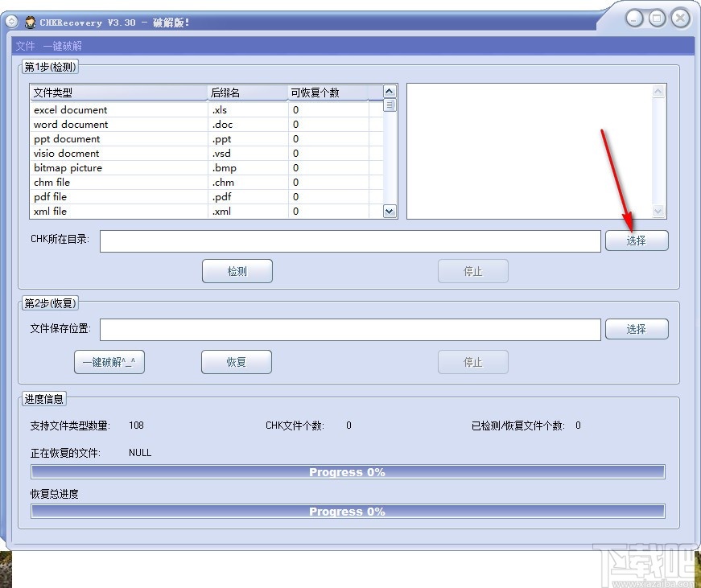Click the 恢复 button
Viewport: 701px width, 588px height.
tap(236, 362)
